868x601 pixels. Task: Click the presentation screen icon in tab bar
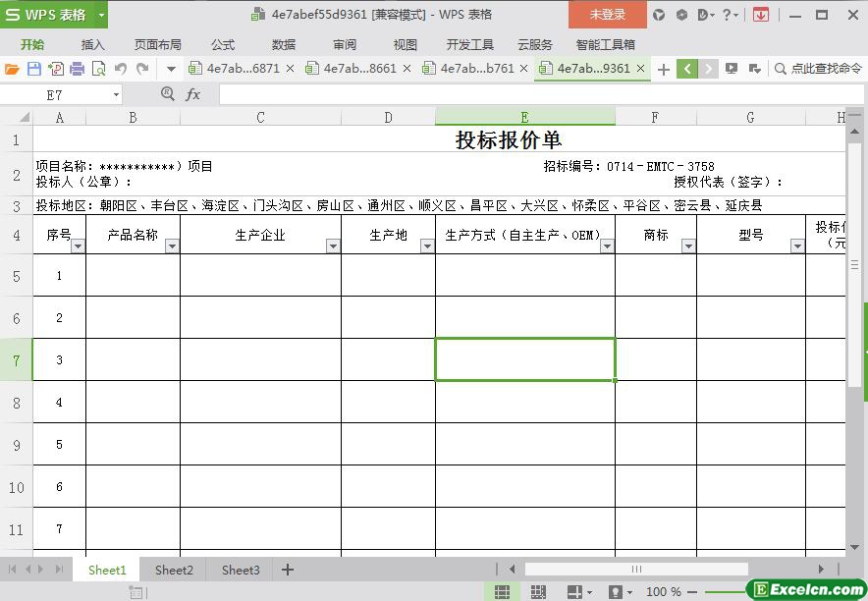pyautogui.click(x=732, y=69)
